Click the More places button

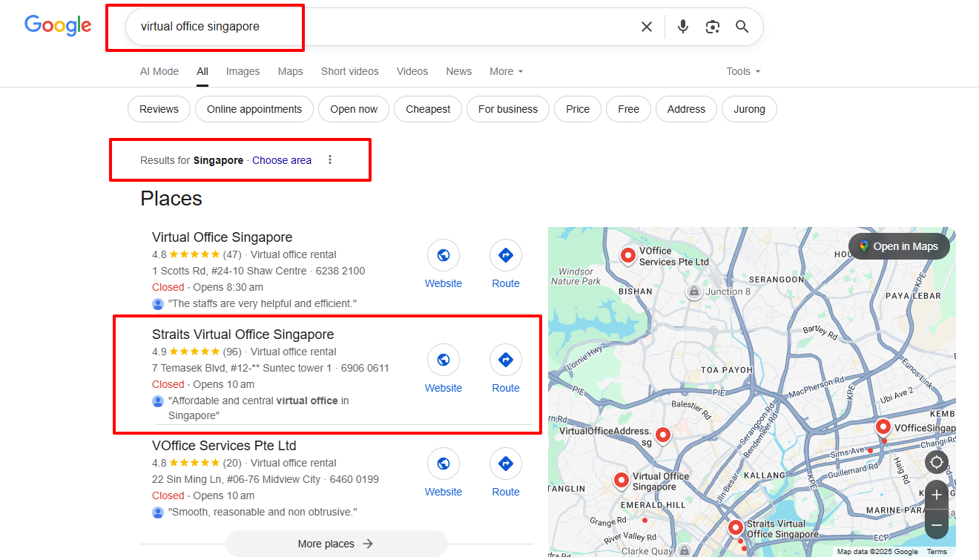pyautogui.click(x=336, y=544)
